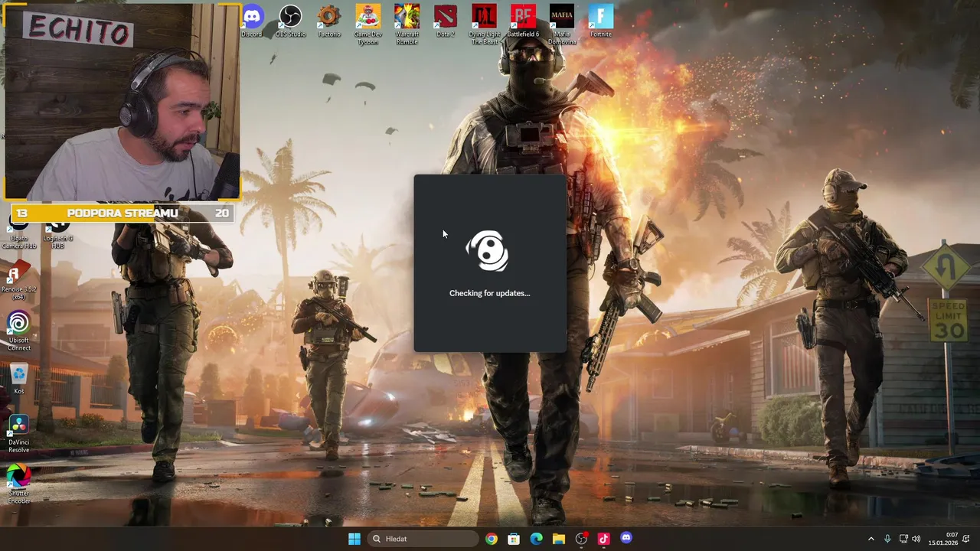Select the Factorio desktop icon
This screenshot has width=980, height=551.
[x=329, y=21]
